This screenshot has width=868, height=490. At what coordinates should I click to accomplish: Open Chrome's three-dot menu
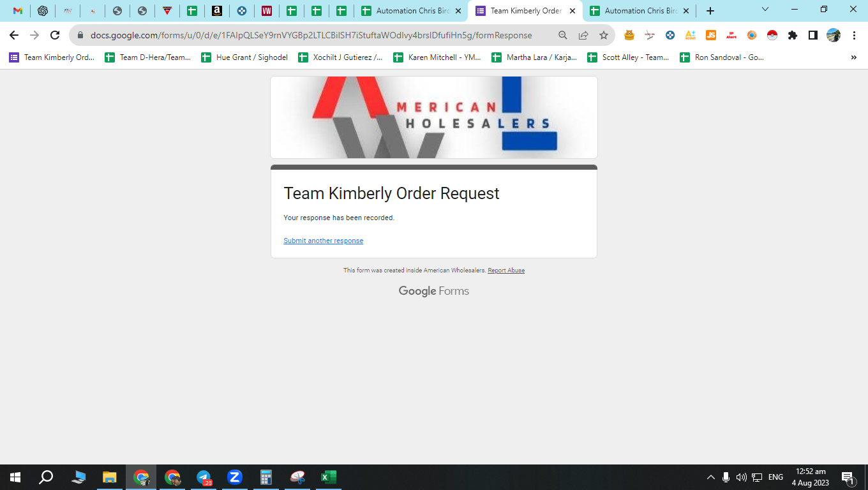[854, 36]
